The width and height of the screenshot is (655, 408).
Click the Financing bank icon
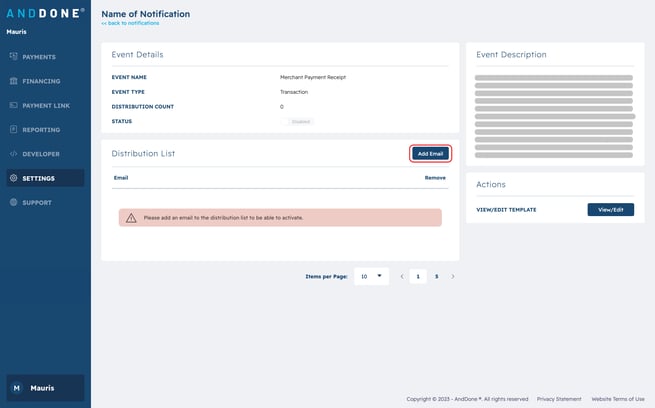(13, 81)
